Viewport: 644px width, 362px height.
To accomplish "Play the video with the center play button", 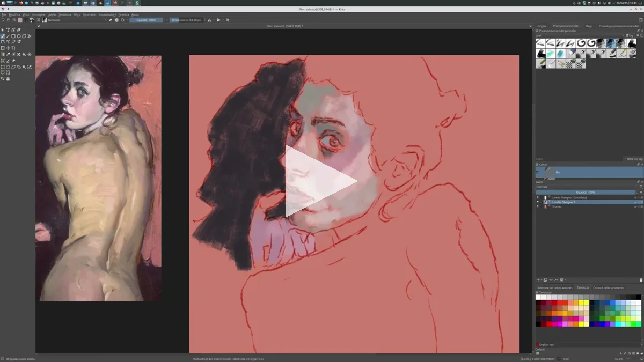I will pos(321,181).
